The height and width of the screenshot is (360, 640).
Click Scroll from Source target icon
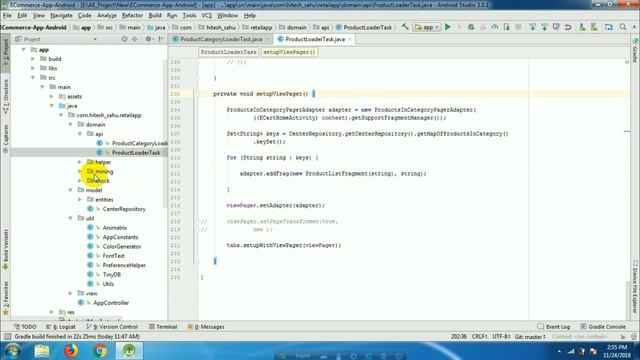124,39
